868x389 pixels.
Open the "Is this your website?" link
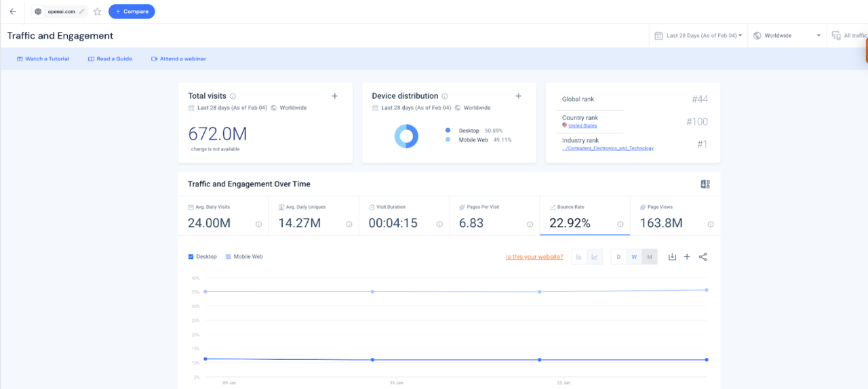[534, 257]
